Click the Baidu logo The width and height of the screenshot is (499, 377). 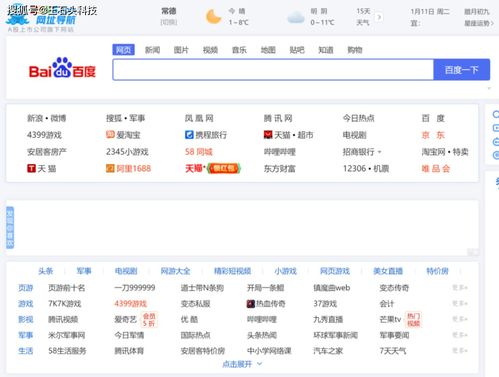click(62, 68)
